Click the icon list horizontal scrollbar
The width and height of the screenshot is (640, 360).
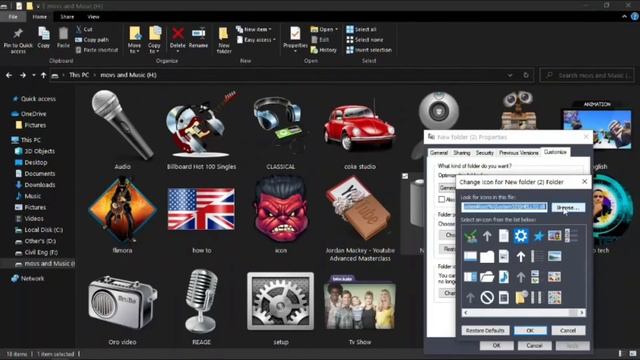tap(524, 313)
